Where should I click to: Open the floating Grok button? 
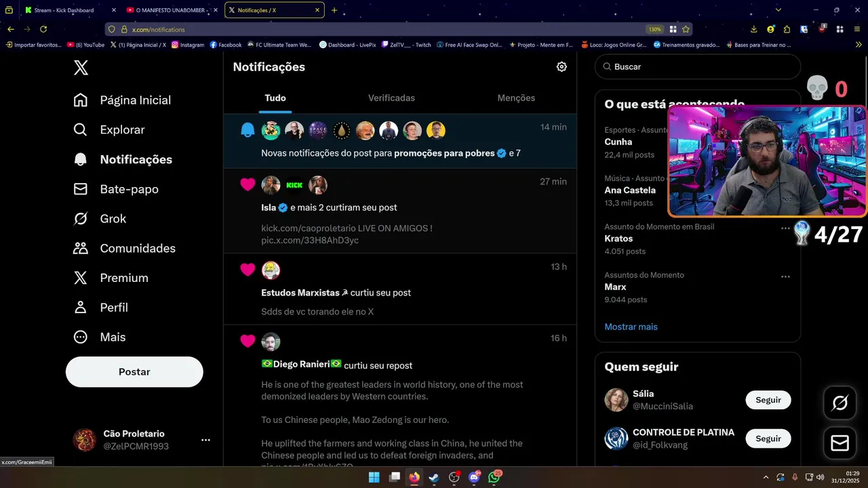click(840, 403)
